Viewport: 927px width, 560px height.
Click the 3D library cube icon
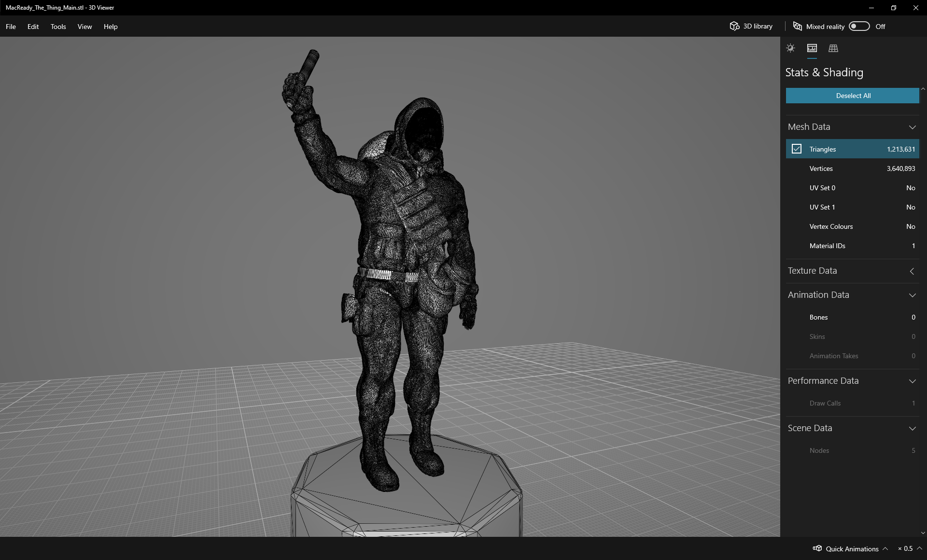[734, 26]
